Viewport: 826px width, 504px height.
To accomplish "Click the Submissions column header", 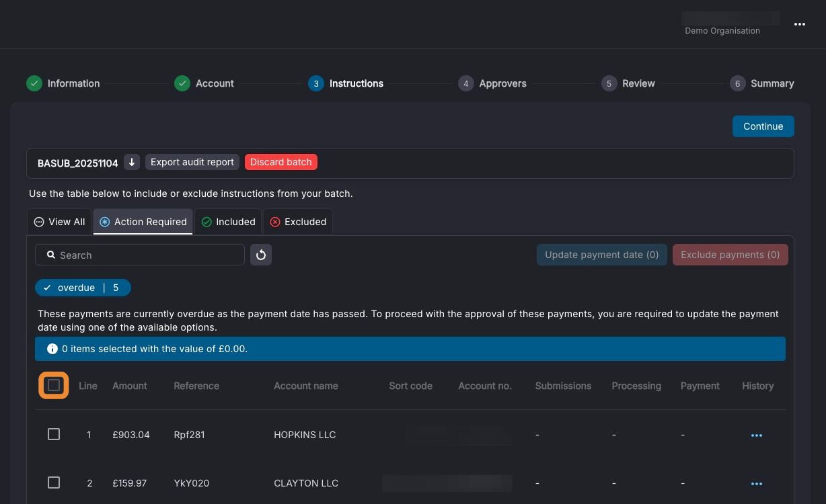I will 563,386.
